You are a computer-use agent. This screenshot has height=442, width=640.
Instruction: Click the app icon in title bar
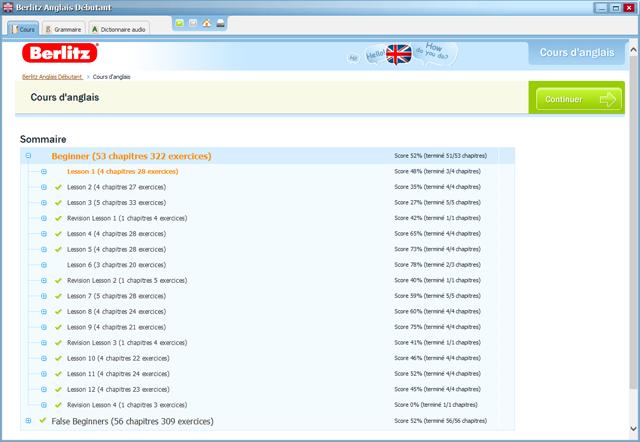click(8, 7)
